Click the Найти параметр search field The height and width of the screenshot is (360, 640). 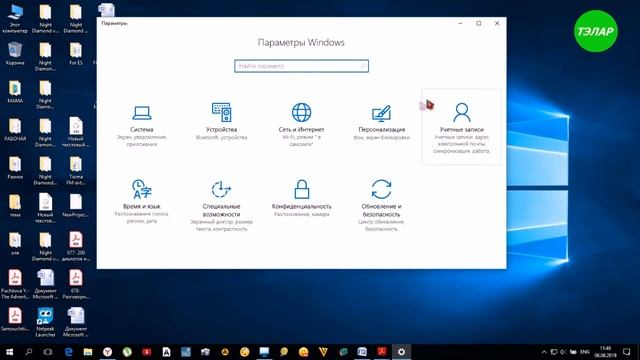(301, 66)
